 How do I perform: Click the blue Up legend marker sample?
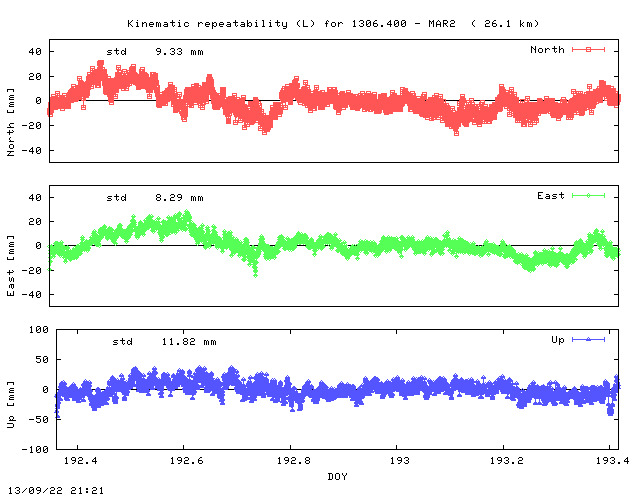tap(588, 340)
